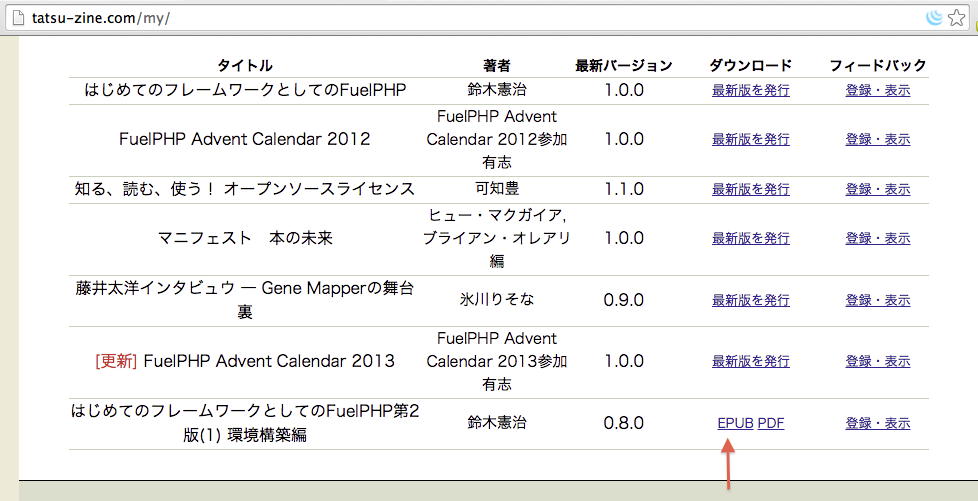The width and height of the screenshot is (978, 501).
Task: Select title はじめてのフレームワークとしてのFuelPHP in first row
Action: 244,90
